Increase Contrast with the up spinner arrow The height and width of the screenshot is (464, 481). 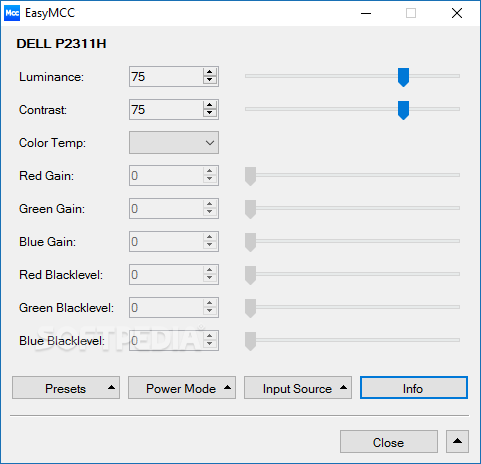tap(209, 105)
